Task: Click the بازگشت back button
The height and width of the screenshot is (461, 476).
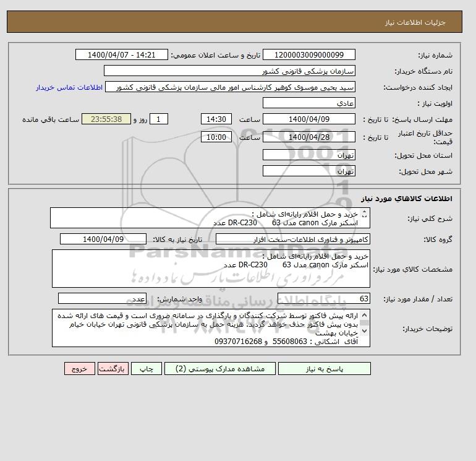Action: pos(113,369)
